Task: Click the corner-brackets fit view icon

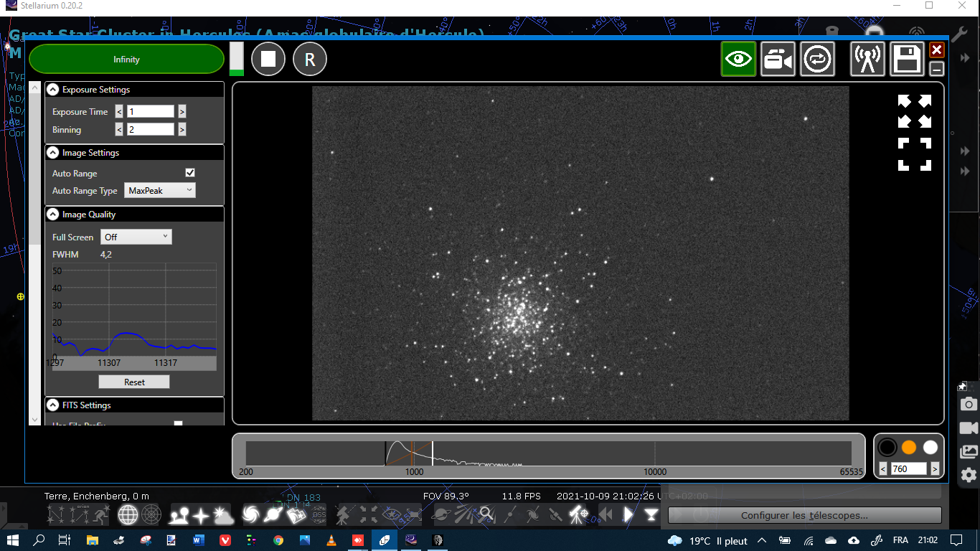Action: [915, 154]
